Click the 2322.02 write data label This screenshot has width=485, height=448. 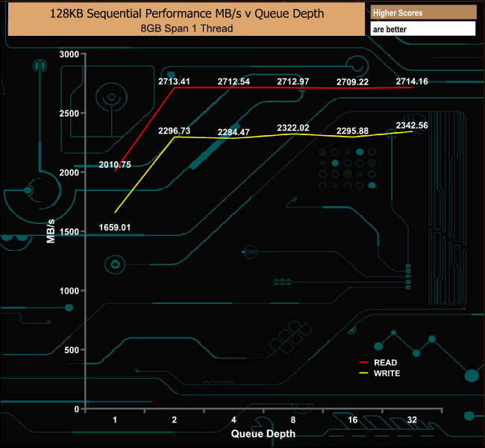(x=293, y=128)
